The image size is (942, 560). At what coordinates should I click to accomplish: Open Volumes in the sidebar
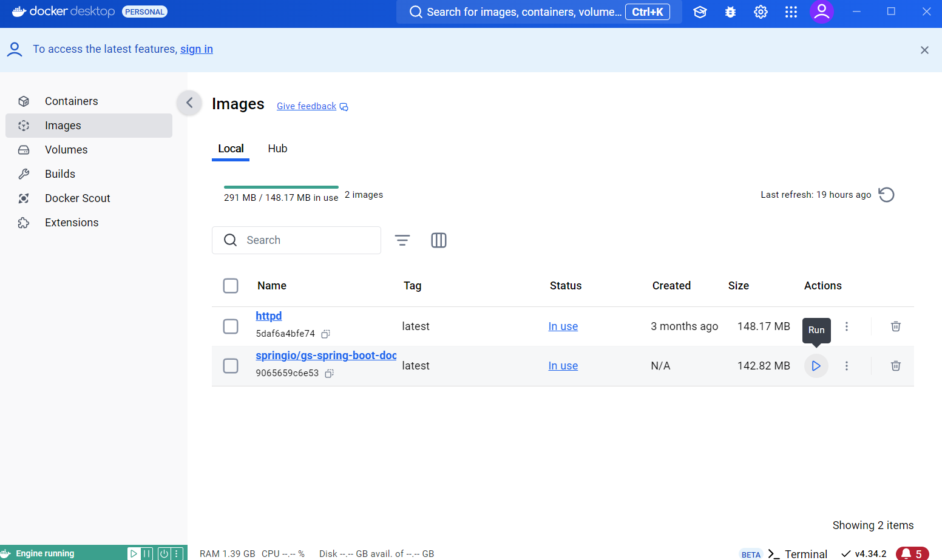(89, 150)
